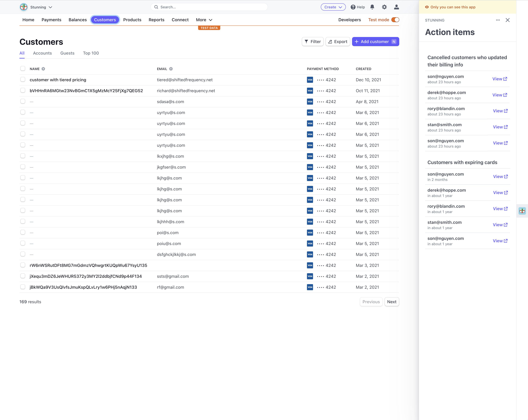Image resolution: width=528 pixels, height=420 pixels.
Task: Click the floating Stunning app icon
Action: coord(522,211)
